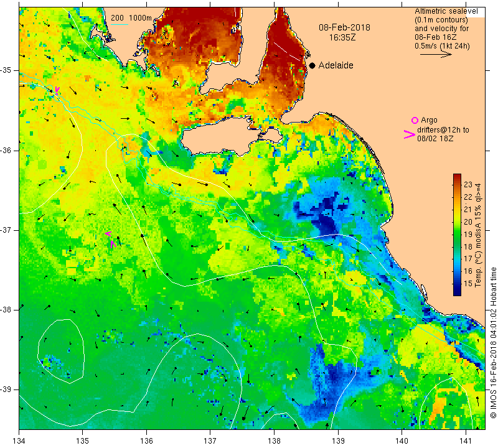The image size is (498, 448).
Task: Click the magenta drifter marker near 135.4, -37.1
Action: pyautogui.click(x=111, y=239)
